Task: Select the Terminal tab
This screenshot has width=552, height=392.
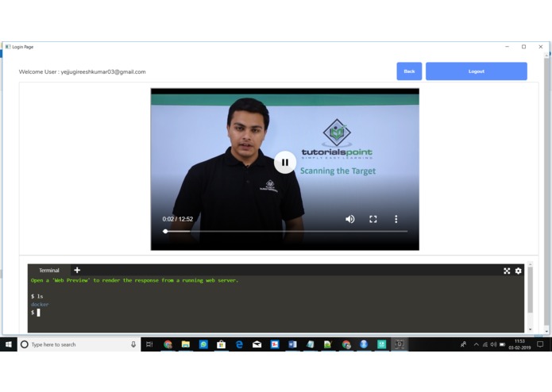Action: tap(49, 270)
